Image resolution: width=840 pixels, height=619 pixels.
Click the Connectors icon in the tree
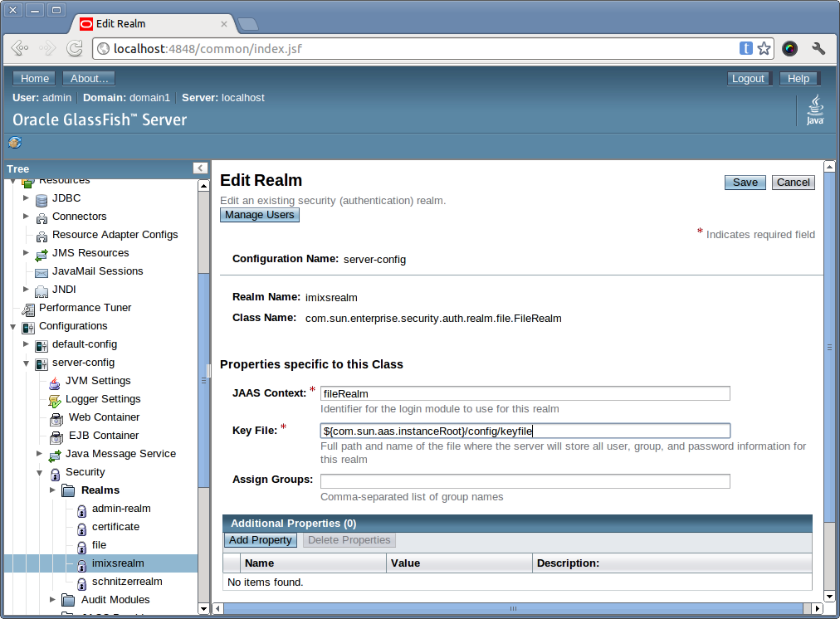(42, 218)
